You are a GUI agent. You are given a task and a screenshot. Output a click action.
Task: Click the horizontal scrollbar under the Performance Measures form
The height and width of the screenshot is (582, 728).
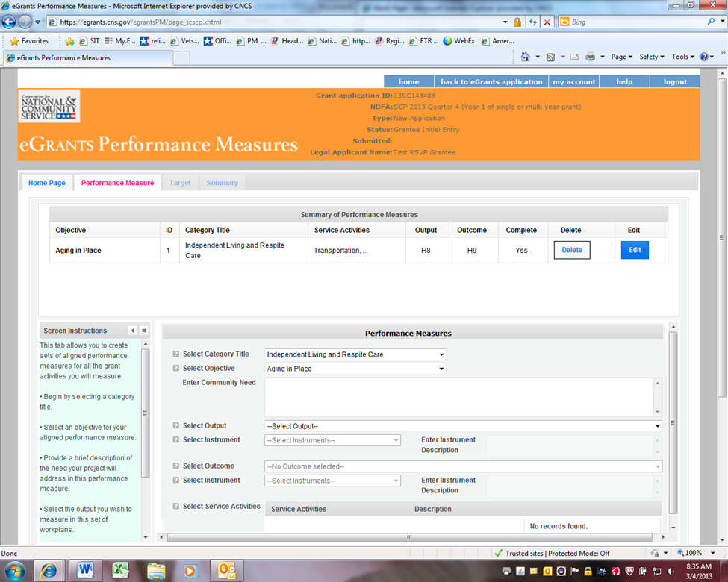coord(409,536)
